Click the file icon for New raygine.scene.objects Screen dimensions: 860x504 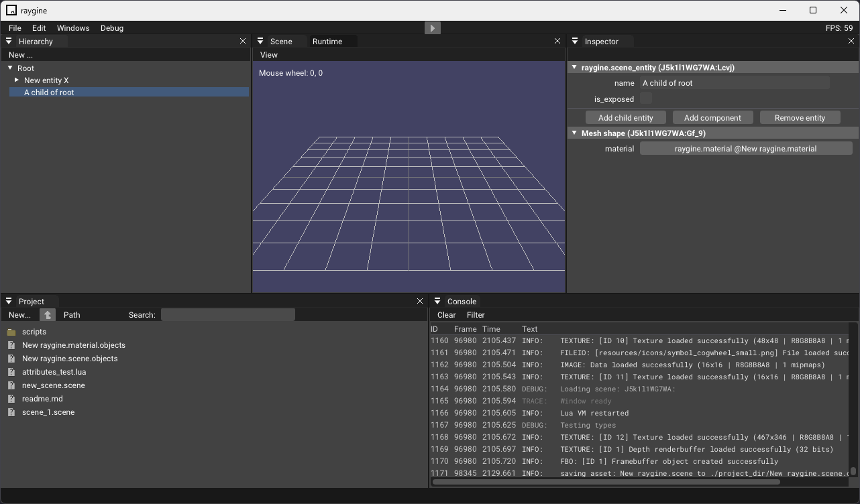11,359
